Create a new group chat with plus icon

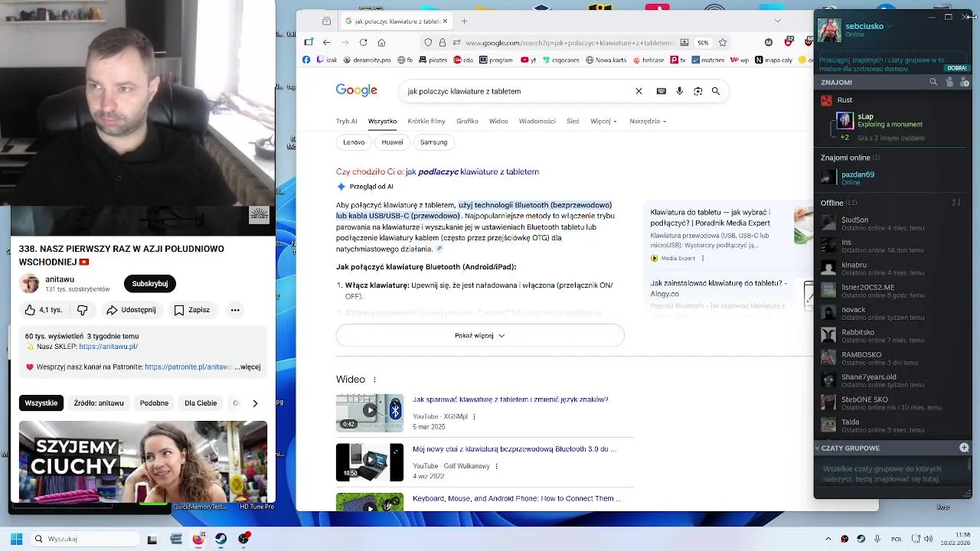click(964, 448)
